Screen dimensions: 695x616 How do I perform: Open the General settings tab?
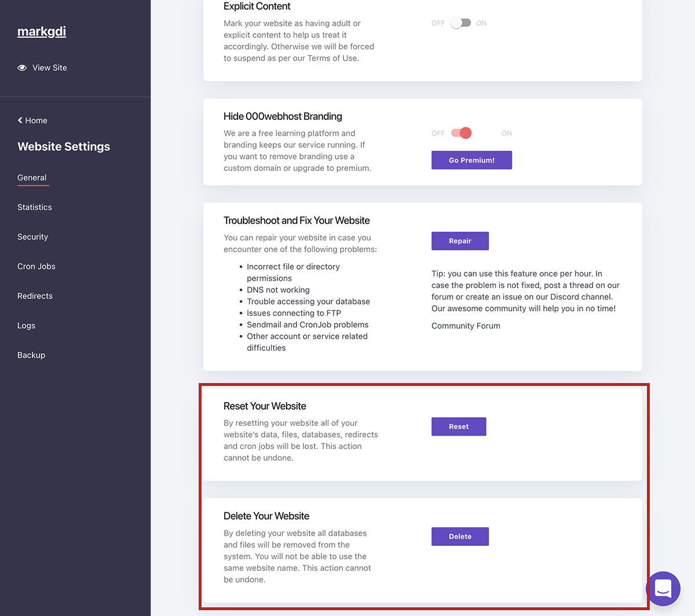coord(32,178)
